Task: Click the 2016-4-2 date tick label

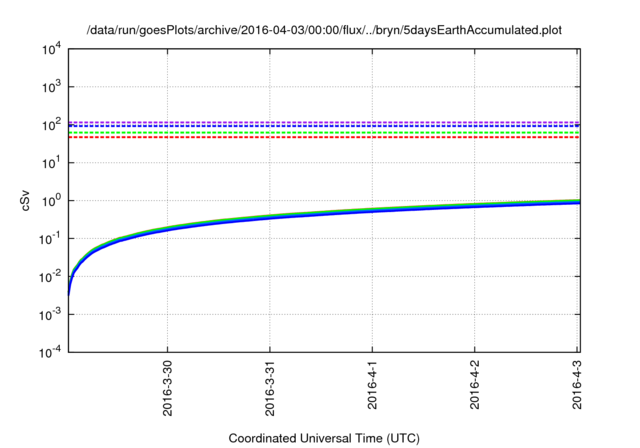Action: (x=475, y=384)
